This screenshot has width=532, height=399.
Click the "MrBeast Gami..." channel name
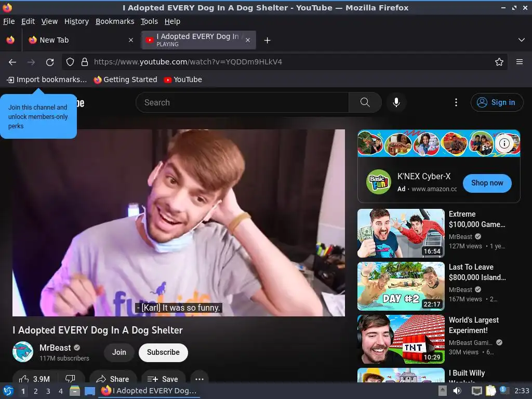pyautogui.click(x=470, y=343)
